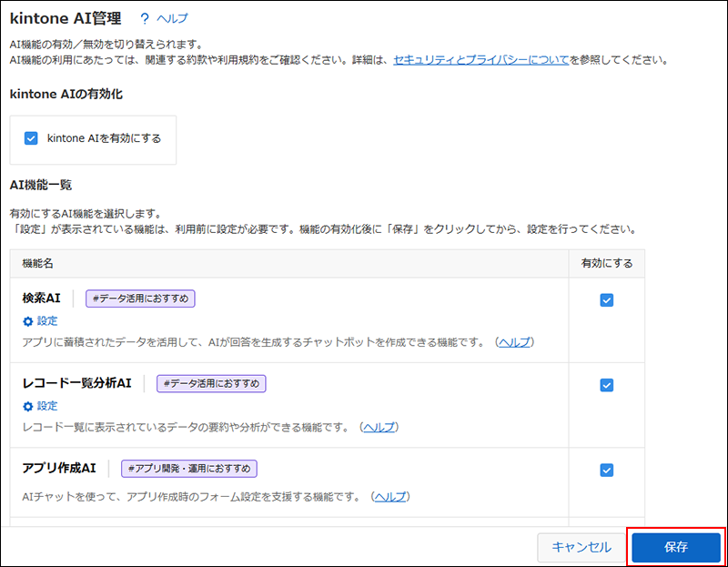The image size is (728, 567).
Task: Click the AI機能一覧 section heading
Action: point(41,185)
